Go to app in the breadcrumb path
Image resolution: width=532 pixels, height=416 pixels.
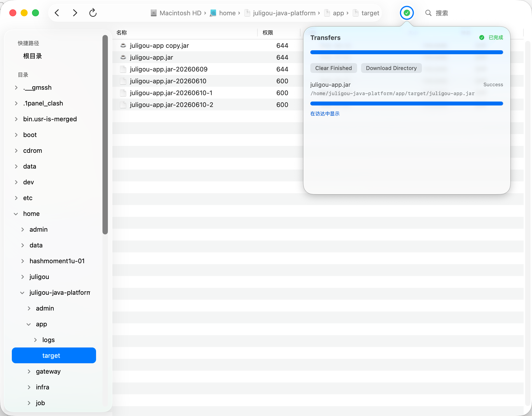click(x=338, y=13)
